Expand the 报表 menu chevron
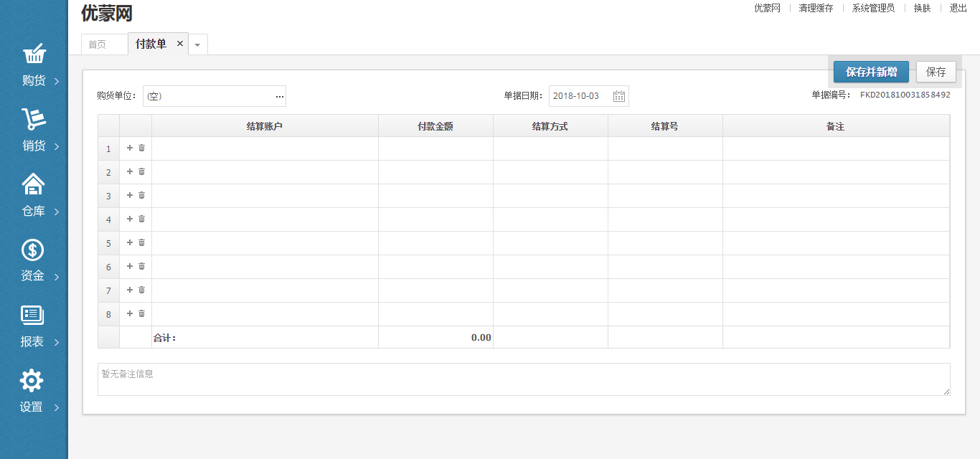This screenshot has height=459, width=980. [57, 342]
